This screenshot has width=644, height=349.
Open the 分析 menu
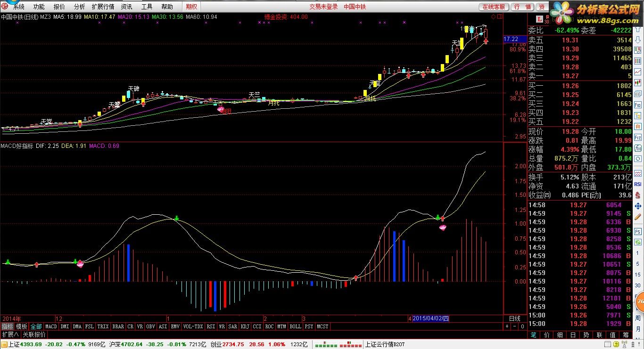(x=80, y=7)
